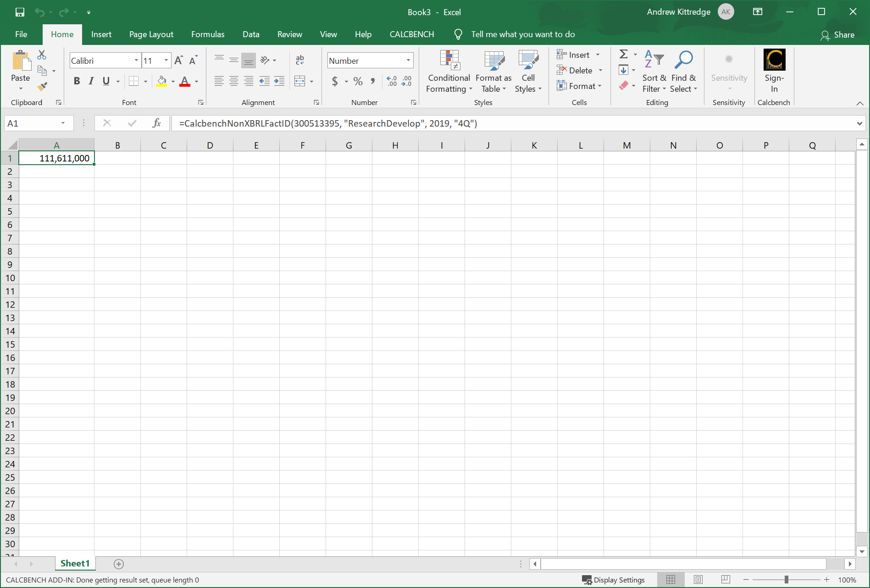The image size is (870, 588).
Task: Expand the formula bar with chevron
Action: pos(859,123)
